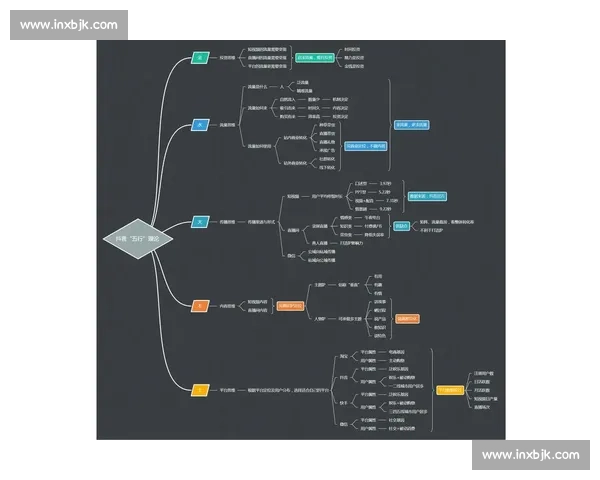Screen dimensions: 600x480
Task: Select the 流量管理 topic node
Action: [x=227, y=125]
